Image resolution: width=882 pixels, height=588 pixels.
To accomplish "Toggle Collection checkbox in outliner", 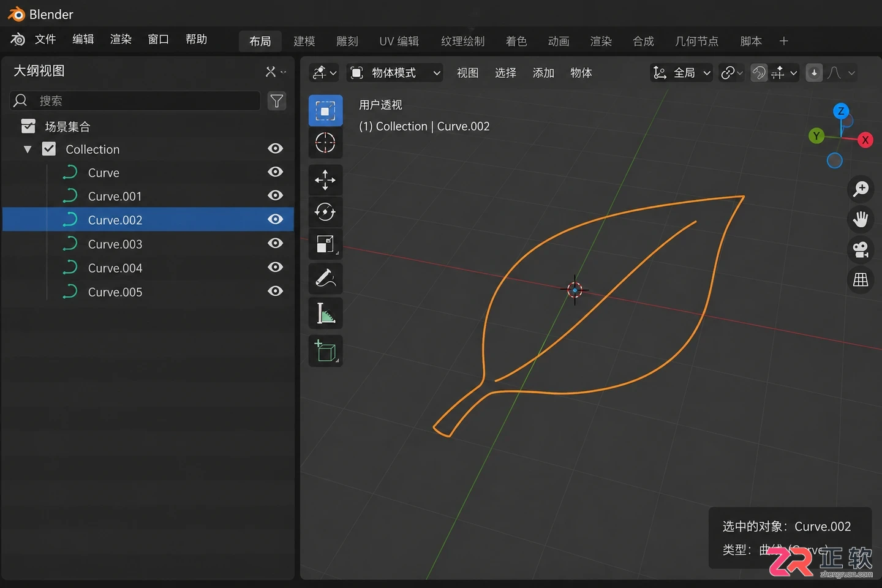I will 49,149.
